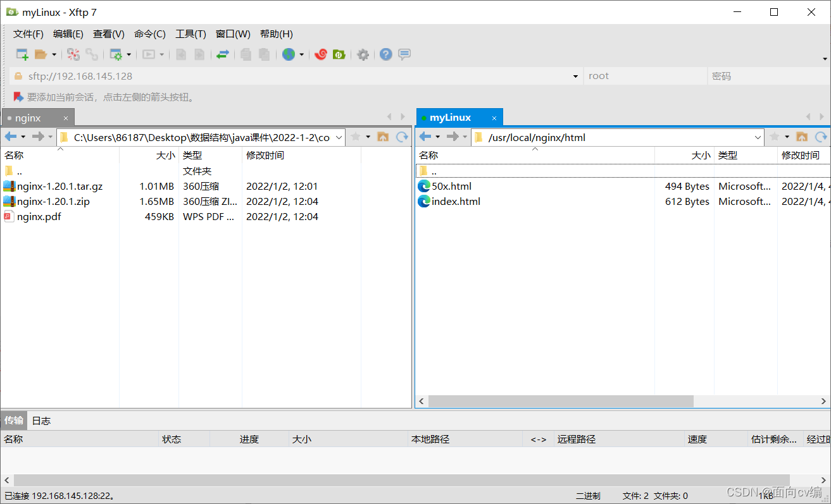Viewport: 831px width, 504px height.
Task: Open the 帮助(H) menu
Action: pyautogui.click(x=277, y=34)
